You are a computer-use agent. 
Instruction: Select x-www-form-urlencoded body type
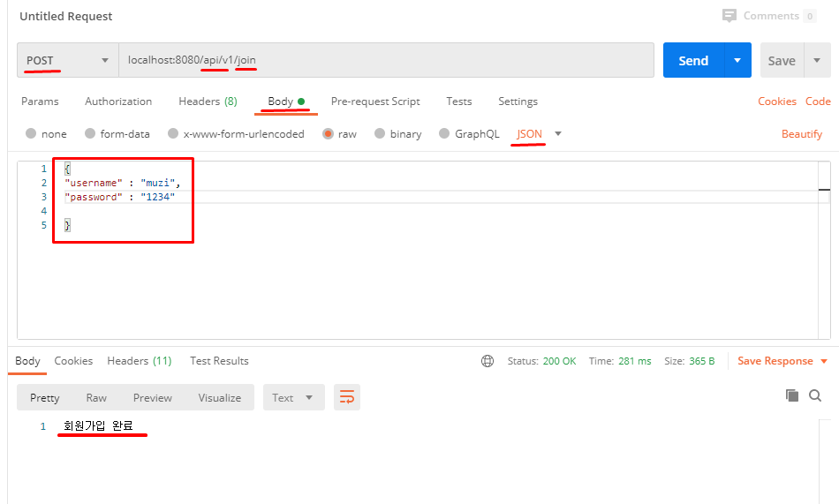coord(173,133)
